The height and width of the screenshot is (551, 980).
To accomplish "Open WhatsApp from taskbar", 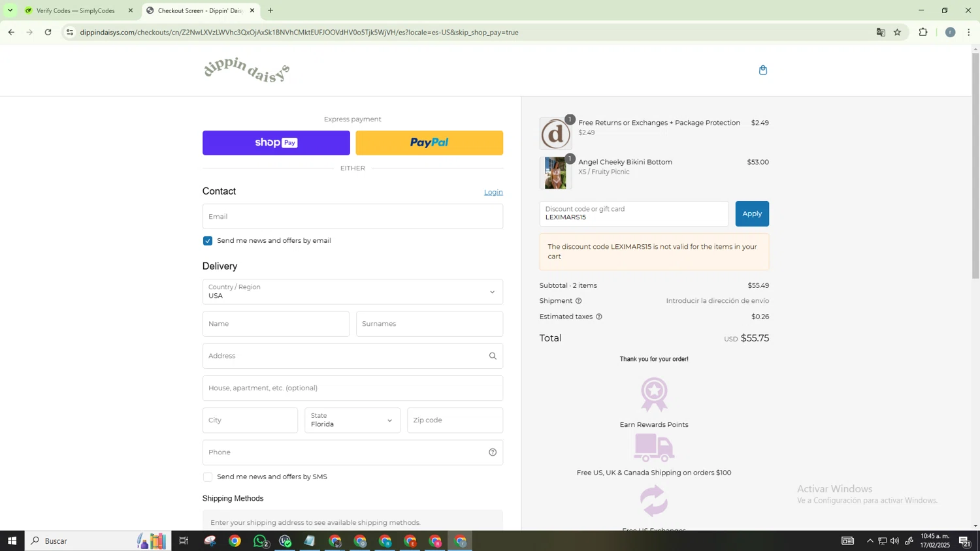I will 261,541.
